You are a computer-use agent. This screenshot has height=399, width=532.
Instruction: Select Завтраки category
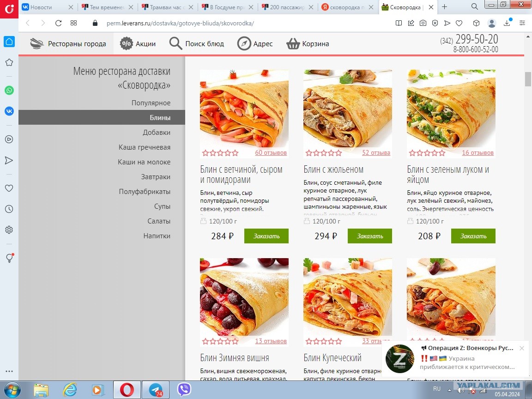click(156, 177)
